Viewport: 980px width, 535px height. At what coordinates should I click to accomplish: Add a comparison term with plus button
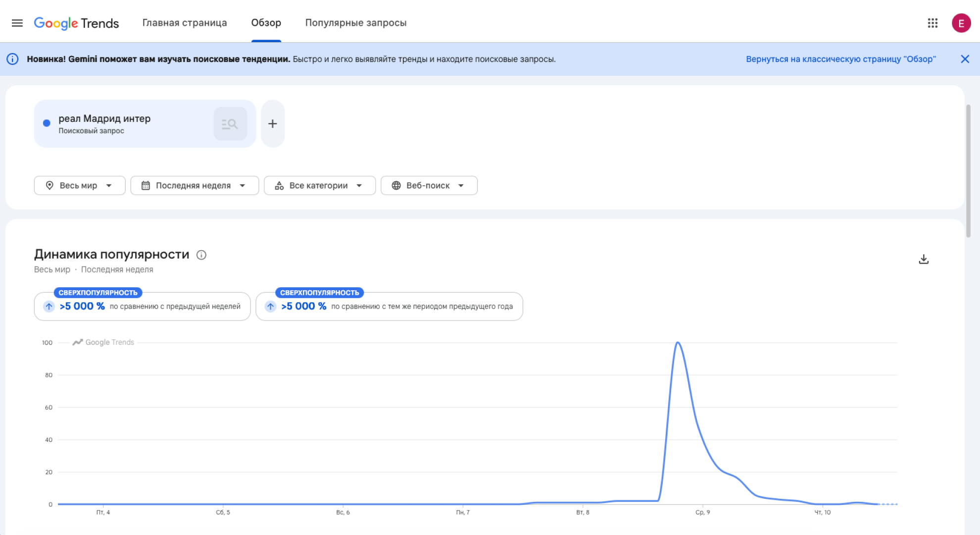click(273, 124)
